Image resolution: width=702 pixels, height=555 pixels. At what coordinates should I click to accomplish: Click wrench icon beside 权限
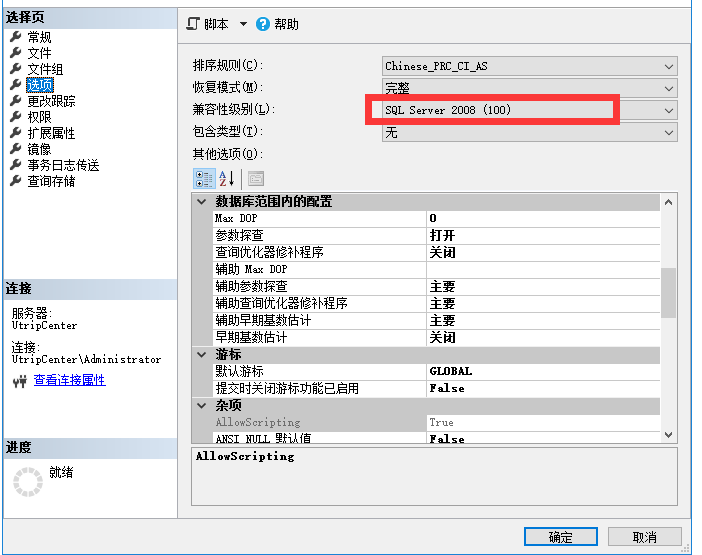(16, 117)
